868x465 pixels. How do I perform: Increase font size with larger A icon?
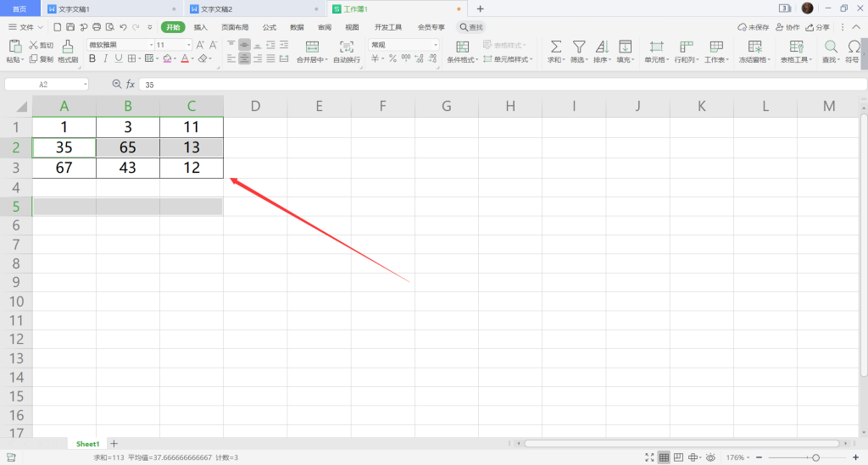tap(200, 45)
